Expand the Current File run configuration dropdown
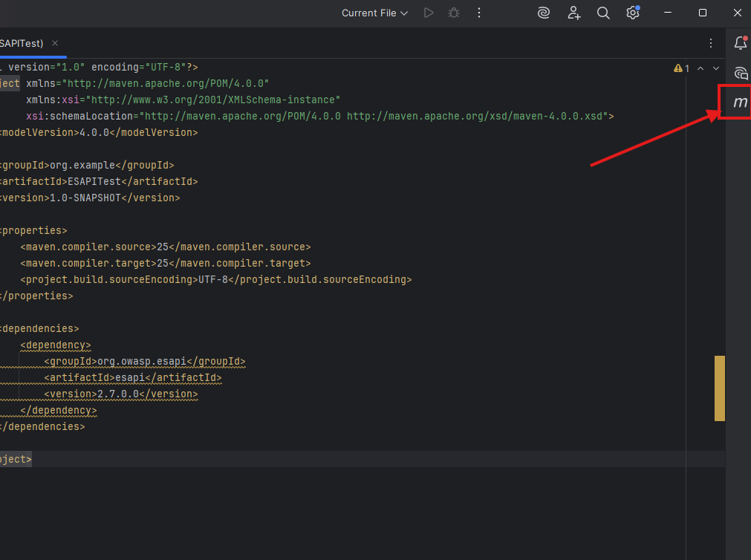The height and width of the screenshot is (560, 751). coord(374,13)
